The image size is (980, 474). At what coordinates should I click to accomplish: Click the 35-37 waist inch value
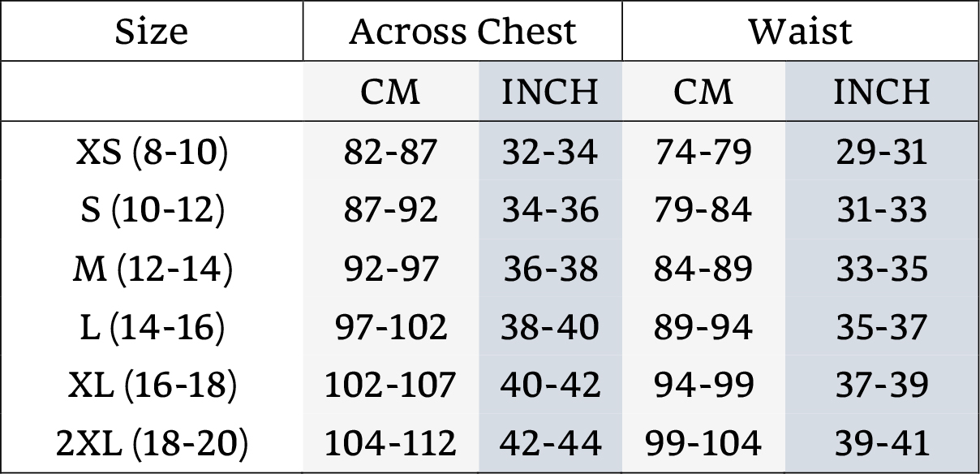pyautogui.click(x=881, y=327)
